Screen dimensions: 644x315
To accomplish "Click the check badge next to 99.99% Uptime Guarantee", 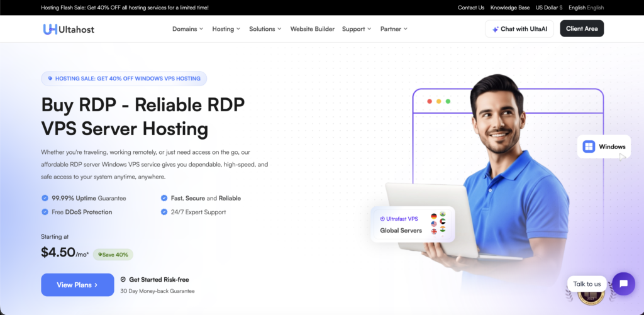I will (45, 198).
